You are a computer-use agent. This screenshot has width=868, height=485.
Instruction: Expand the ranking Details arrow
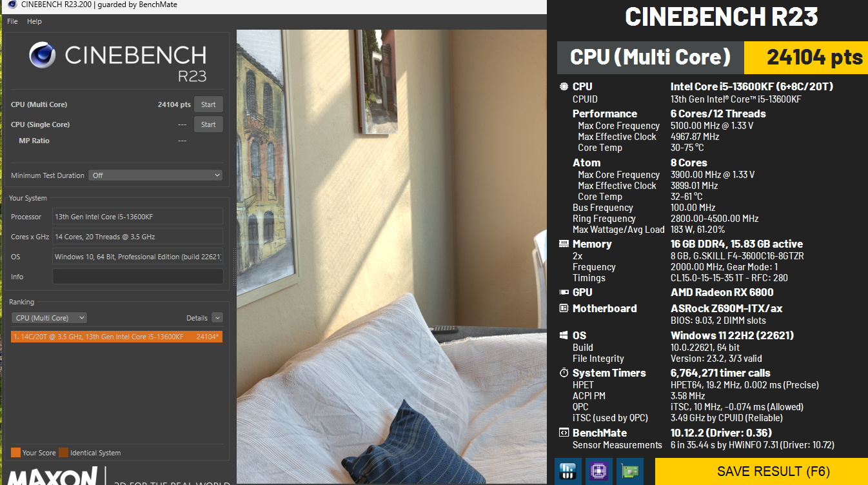(x=217, y=318)
